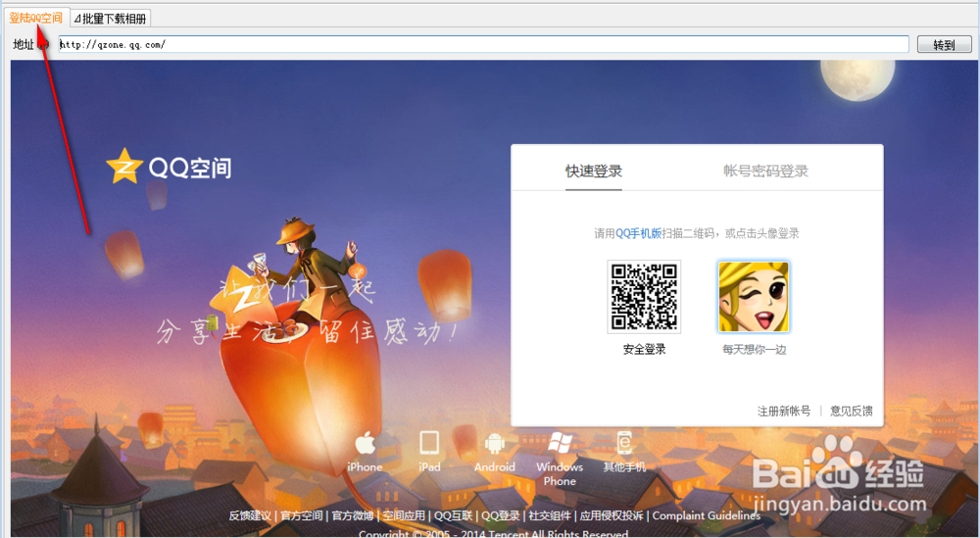Open the Complaint Guidelines link
Image resolution: width=980 pixels, height=538 pixels.
707,515
